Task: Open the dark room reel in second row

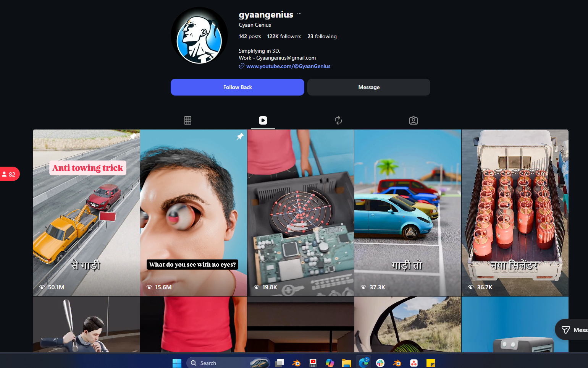Action: tap(300, 324)
